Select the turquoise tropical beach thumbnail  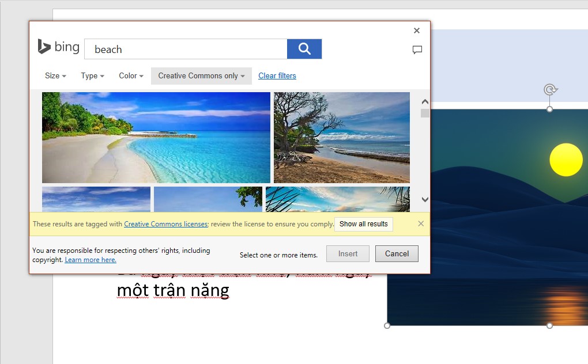coord(156,138)
